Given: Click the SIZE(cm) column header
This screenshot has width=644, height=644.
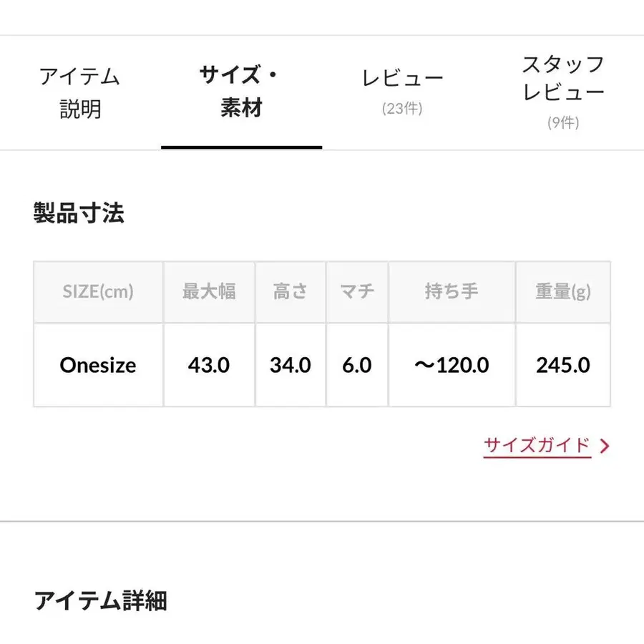Looking at the screenshot, I should pyautogui.click(x=98, y=292).
